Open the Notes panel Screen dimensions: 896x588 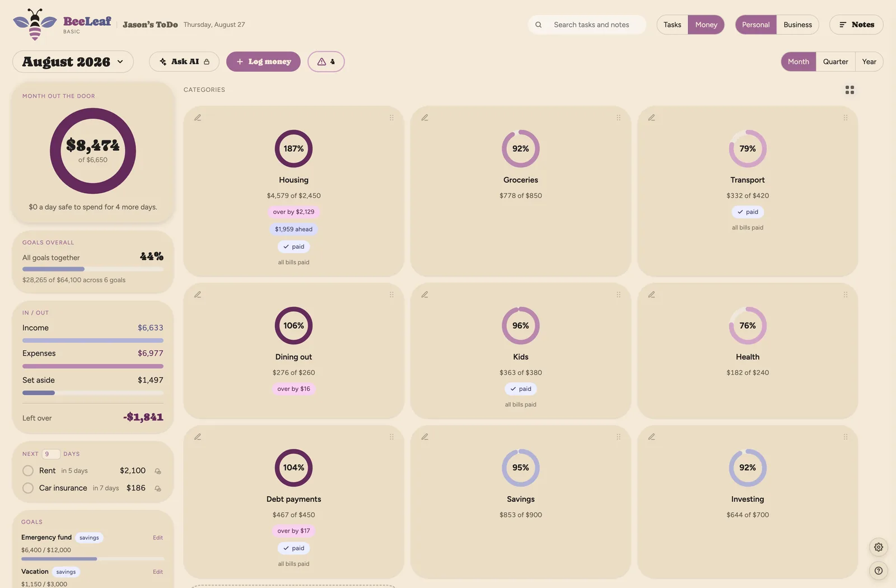click(x=856, y=25)
